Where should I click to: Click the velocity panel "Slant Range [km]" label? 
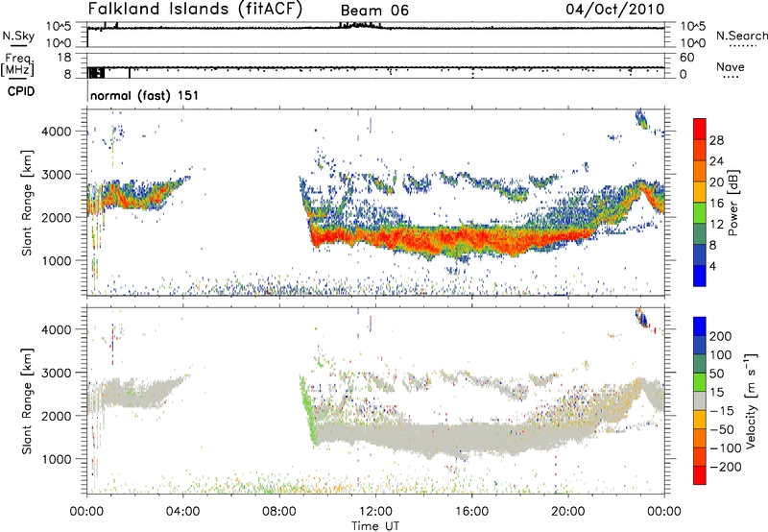click(27, 400)
